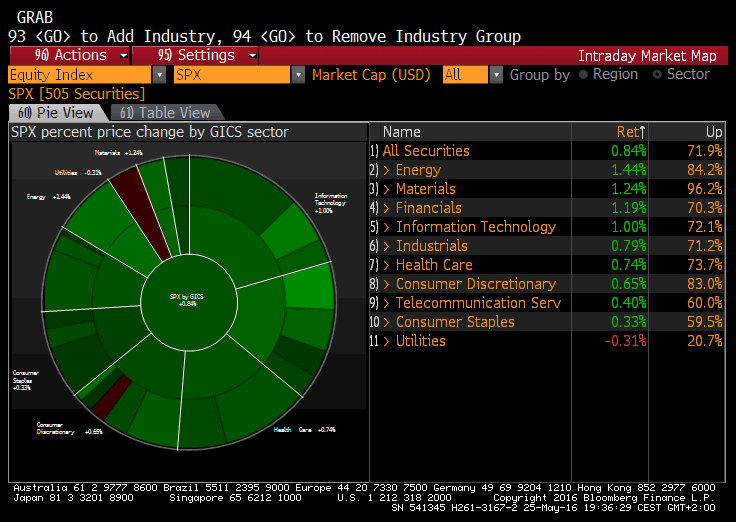Click the Telecommunication Serv return 0.40%
This screenshot has height=522, width=736.
[x=629, y=303]
